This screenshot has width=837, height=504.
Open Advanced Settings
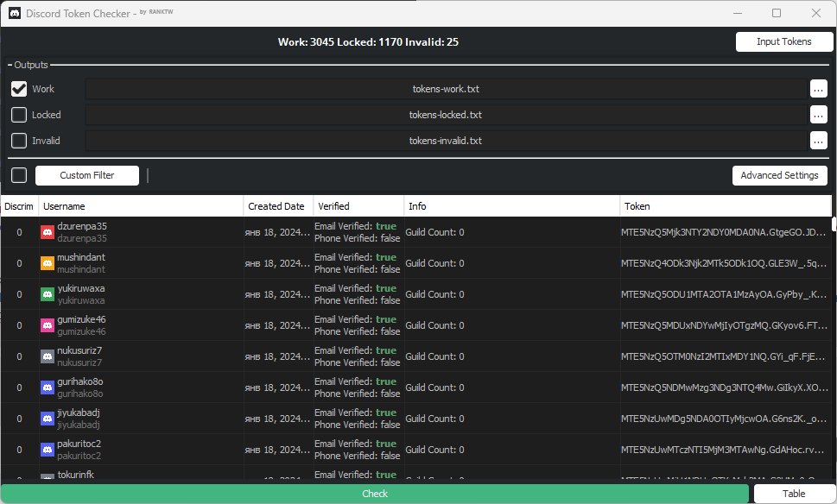click(x=779, y=175)
